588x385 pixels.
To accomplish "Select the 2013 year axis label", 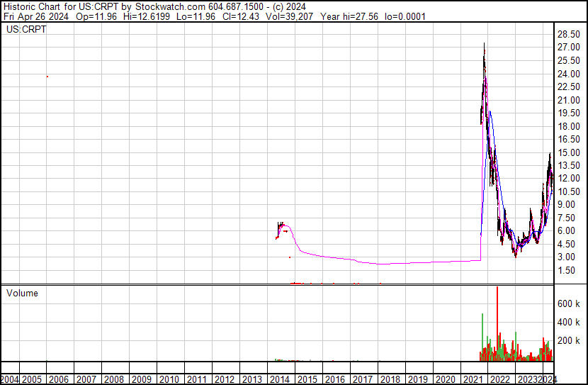I will pyautogui.click(x=252, y=379).
